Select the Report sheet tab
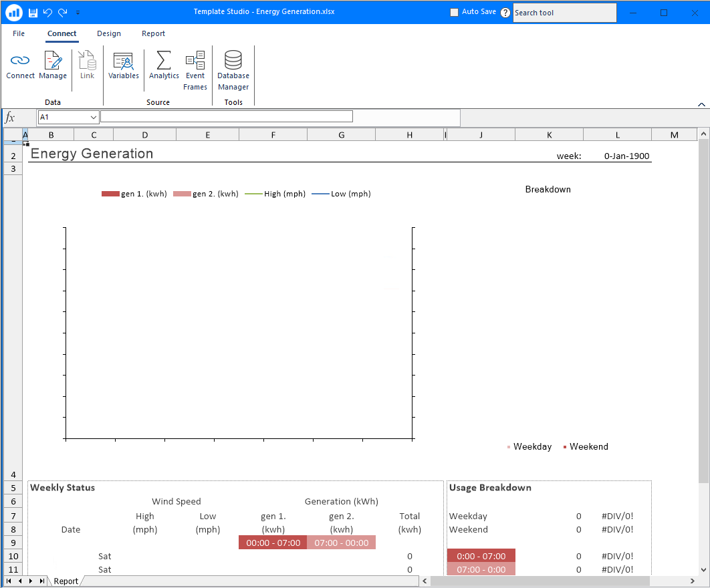 click(x=66, y=581)
